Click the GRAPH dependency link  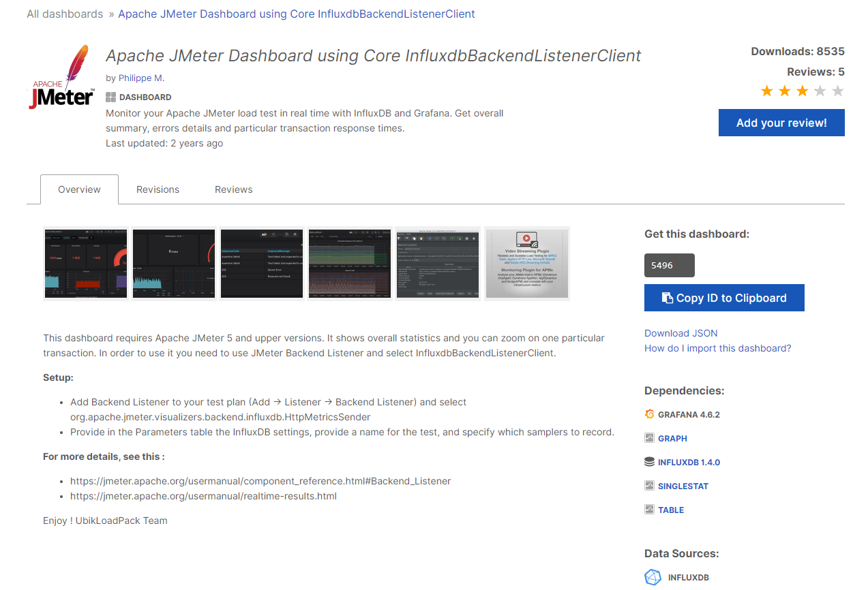[672, 438]
